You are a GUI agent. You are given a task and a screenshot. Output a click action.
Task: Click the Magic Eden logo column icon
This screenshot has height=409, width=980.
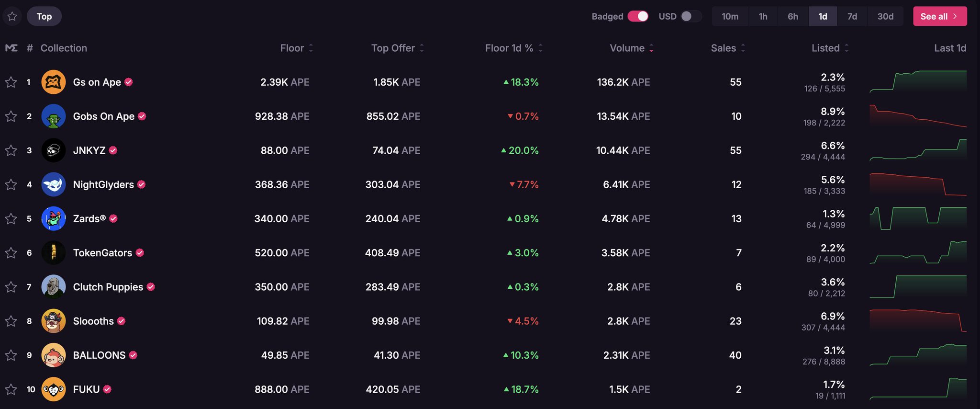pos(11,48)
